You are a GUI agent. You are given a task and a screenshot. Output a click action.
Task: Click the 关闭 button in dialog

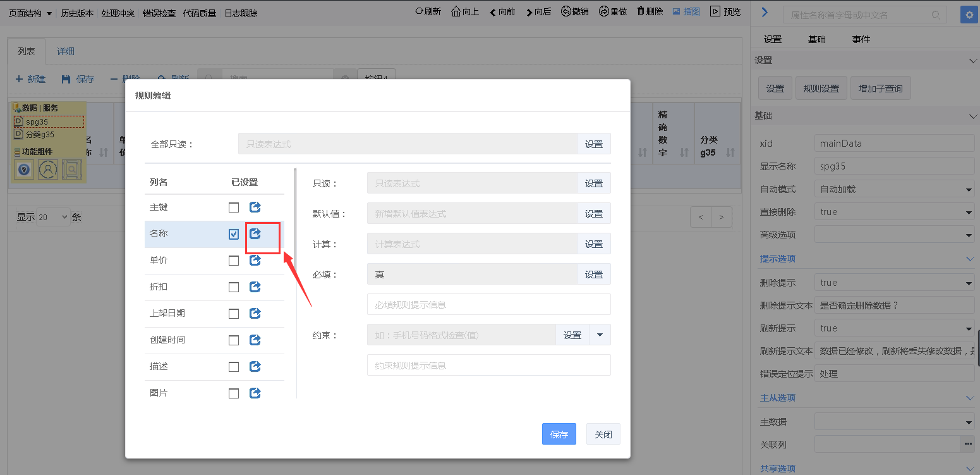(x=603, y=435)
